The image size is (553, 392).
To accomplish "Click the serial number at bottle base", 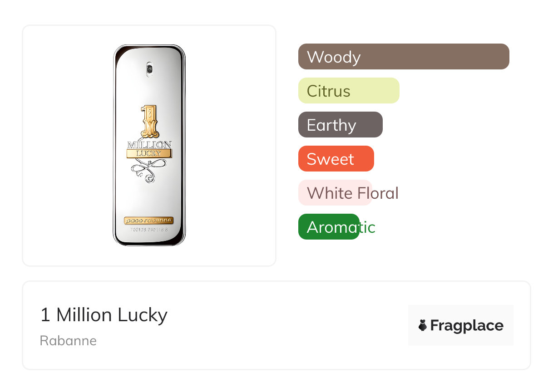I will pyautogui.click(x=149, y=230).
